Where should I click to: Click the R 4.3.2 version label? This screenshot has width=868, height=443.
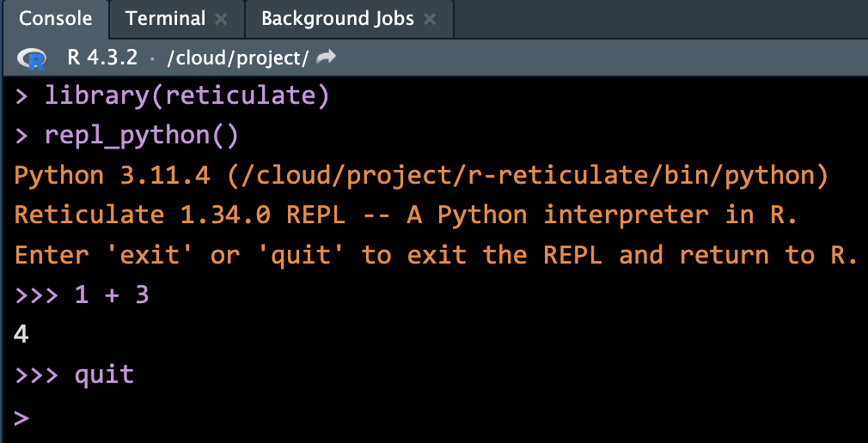coord(103,58)
